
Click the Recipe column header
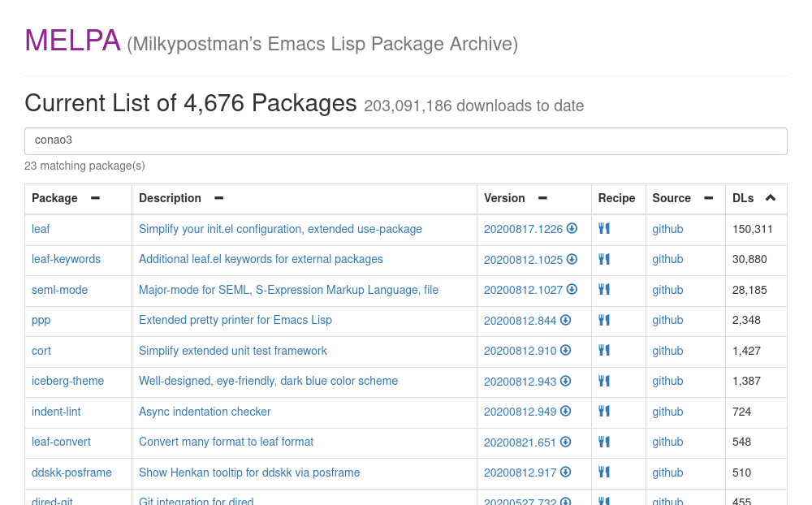pyautogui.click(x=616, y=198)
